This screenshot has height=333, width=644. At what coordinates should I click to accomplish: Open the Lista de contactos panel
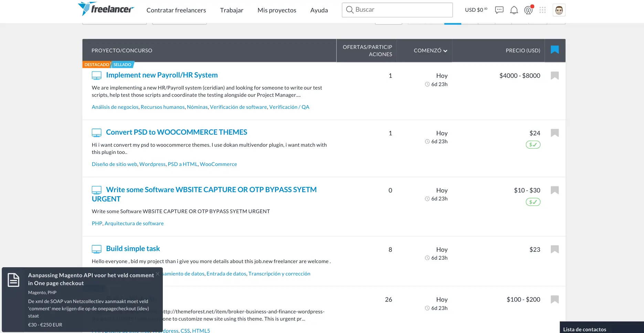[x=602, y=327]
